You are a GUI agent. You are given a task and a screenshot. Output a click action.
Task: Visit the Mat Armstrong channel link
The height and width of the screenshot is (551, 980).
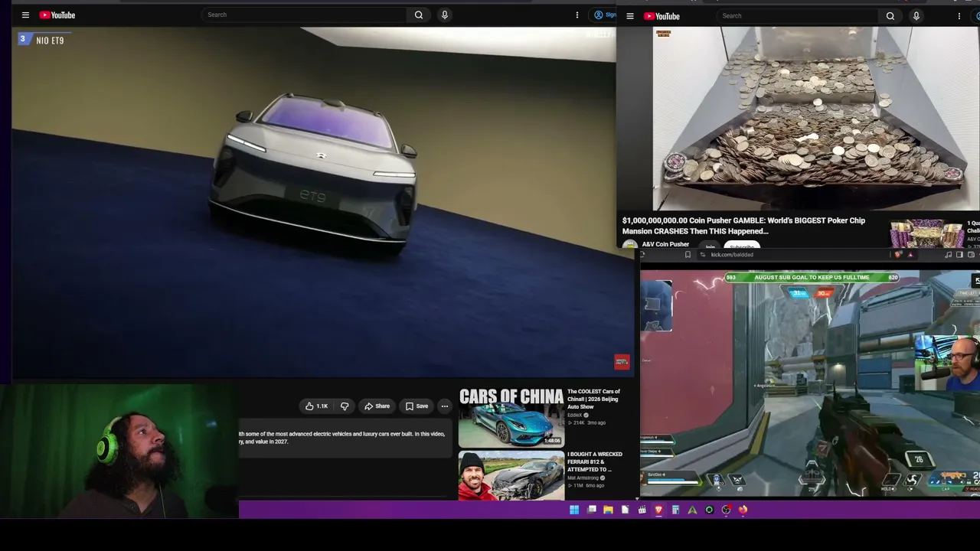(x=583, y=478)
